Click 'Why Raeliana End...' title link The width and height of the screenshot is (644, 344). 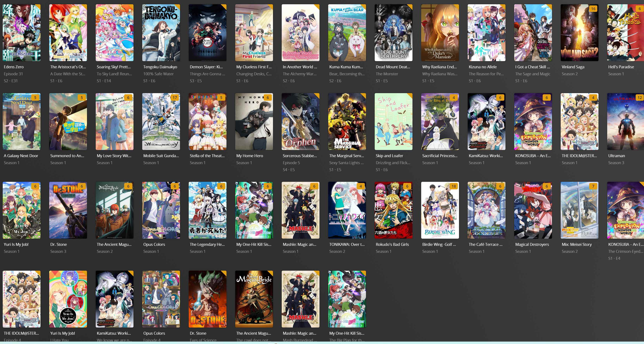pyautogui.click(x=439, y=67)
